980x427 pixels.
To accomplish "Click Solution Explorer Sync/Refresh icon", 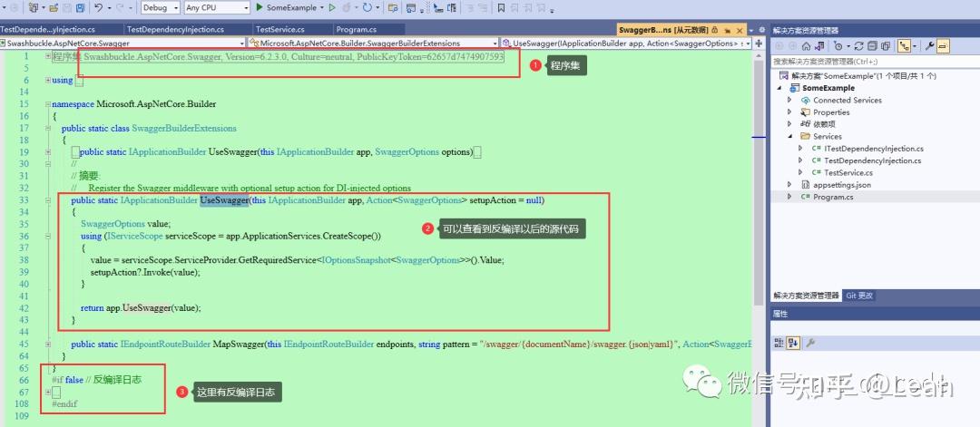I will (x=858, y=46).
